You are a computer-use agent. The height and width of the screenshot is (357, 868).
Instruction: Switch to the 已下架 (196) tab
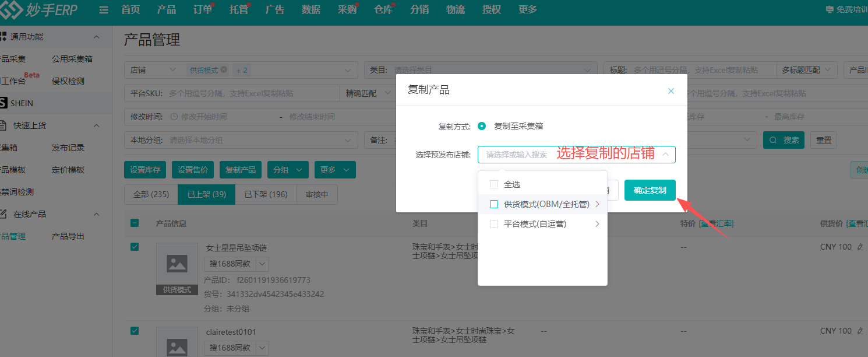point(266,194)
